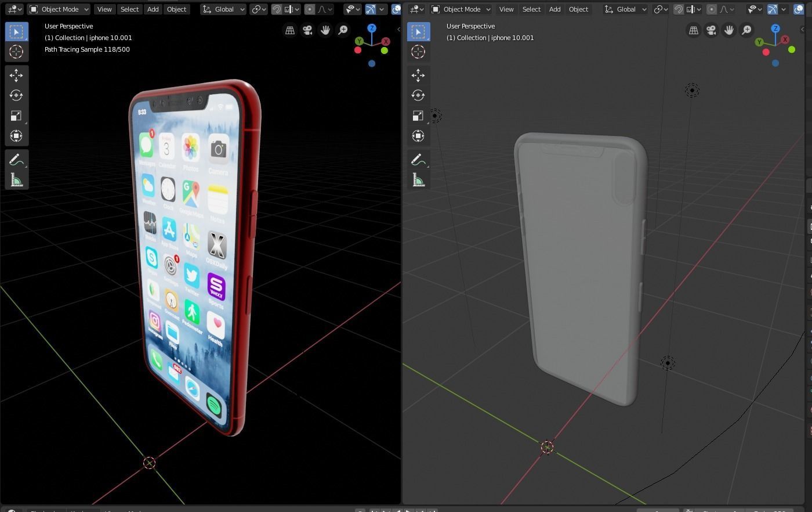Image resolution: width=812 pixels, height=512 pixels.
Task: Switch left viewport to orthographic/perspective grid icon
Action: click(x=289, y=30)
